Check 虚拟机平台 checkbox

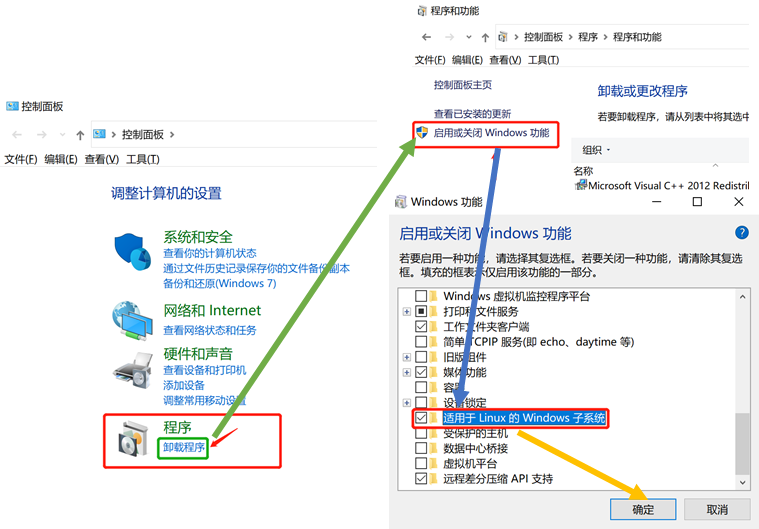tap(421, 464)
